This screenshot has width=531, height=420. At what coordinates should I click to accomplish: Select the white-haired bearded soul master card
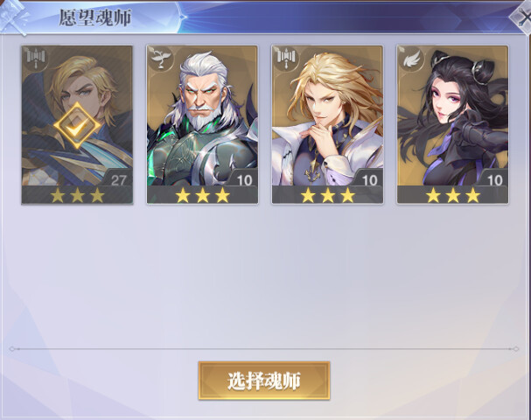pyautogui.click(x=202, y=125)
